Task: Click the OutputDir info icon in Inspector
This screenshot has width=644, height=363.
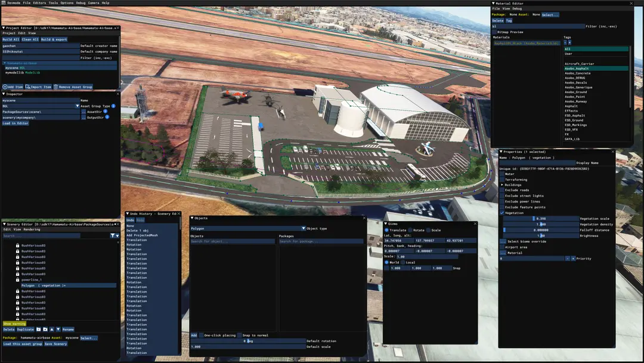Action: (x=107, y=117)
